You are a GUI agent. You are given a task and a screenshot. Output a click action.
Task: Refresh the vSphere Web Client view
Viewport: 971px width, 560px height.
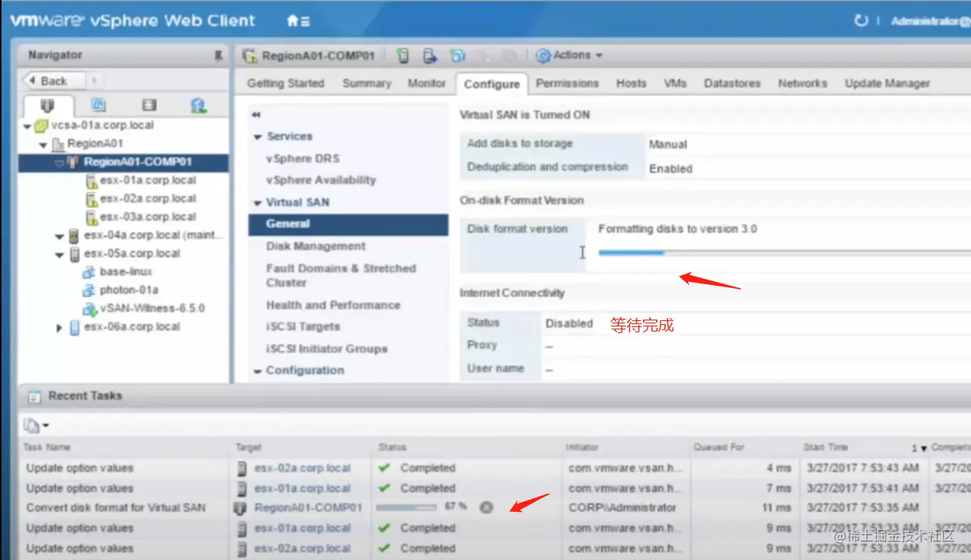pyautogui.click(x=861, y=21)
